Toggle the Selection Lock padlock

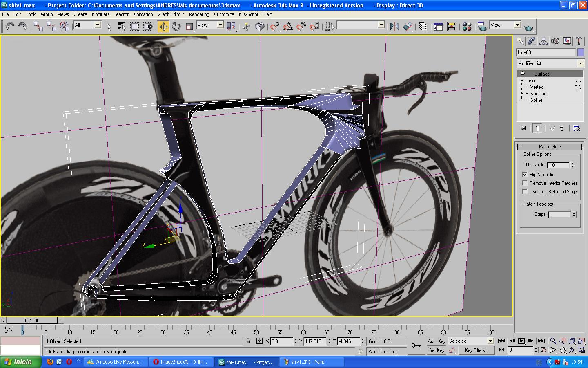(x=248, y=341)
